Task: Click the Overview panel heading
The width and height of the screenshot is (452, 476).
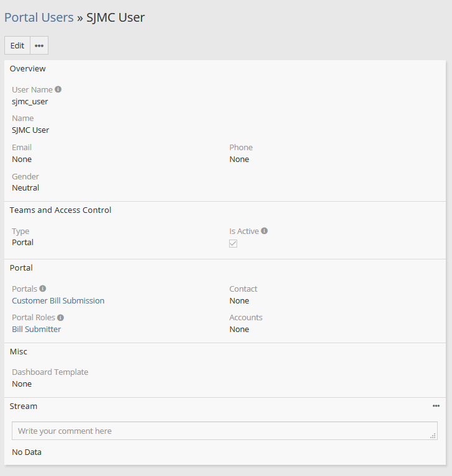Action: [x=28, y=68]
